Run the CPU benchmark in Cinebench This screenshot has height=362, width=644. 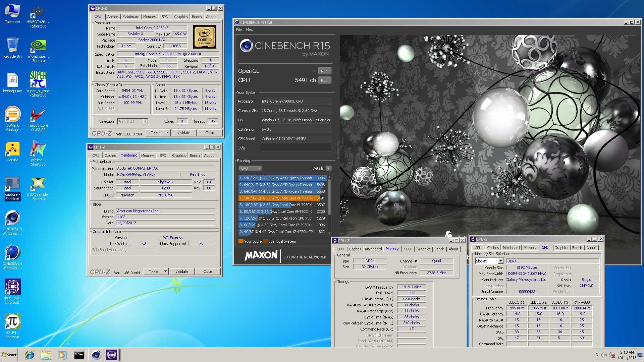pyautogui.click(x=324, y=80)
